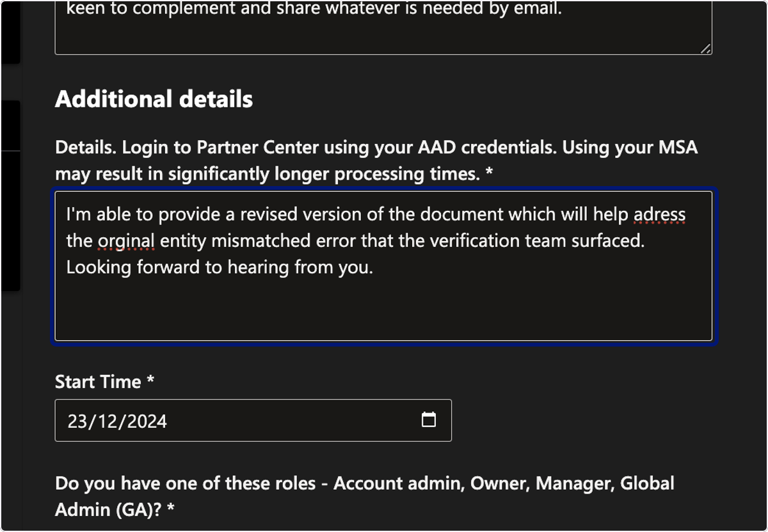The width and height of the screenshot is (768, 532).
Task: Click the Start Time date field
Action: pyautogui.click(x=253, y=421)
